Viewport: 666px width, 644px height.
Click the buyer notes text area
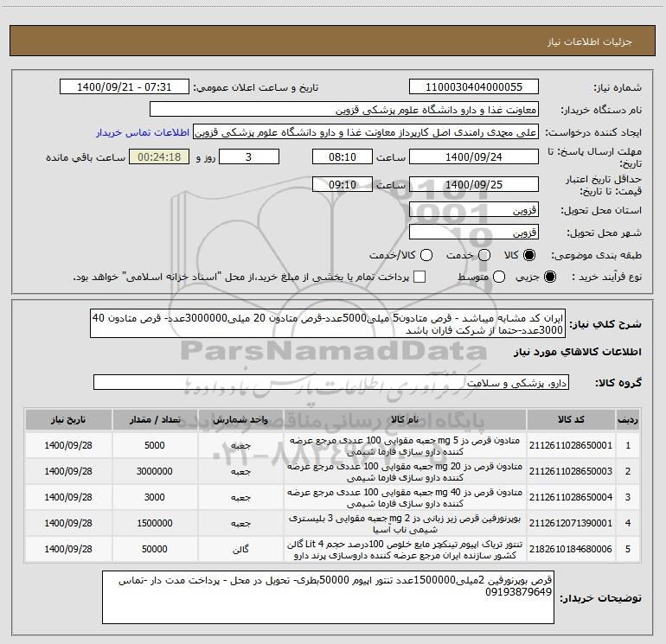point(329,597)
